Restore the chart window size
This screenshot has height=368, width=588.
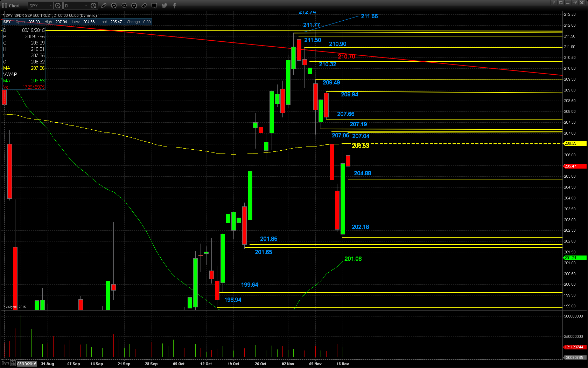[x=575, y=2]
